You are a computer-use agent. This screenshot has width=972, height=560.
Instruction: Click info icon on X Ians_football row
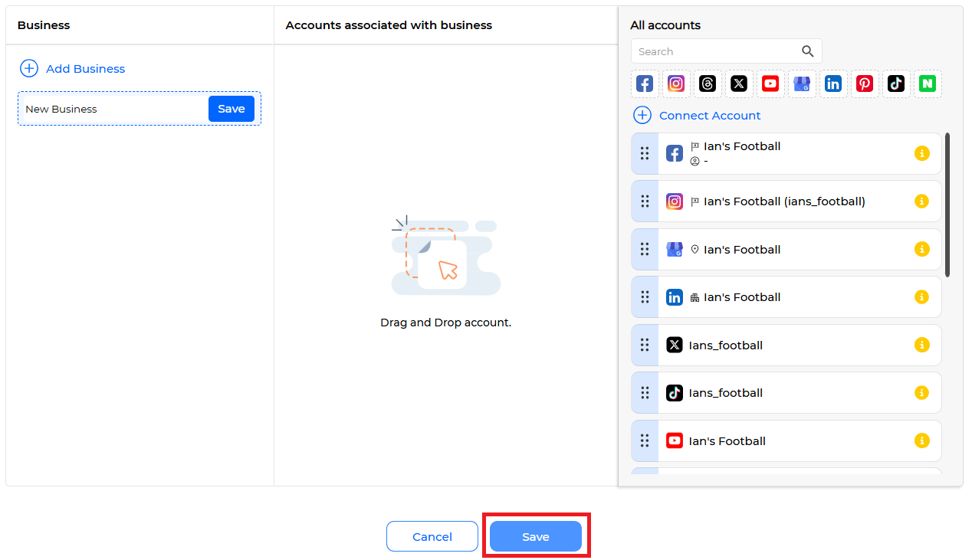pos(922,345)
